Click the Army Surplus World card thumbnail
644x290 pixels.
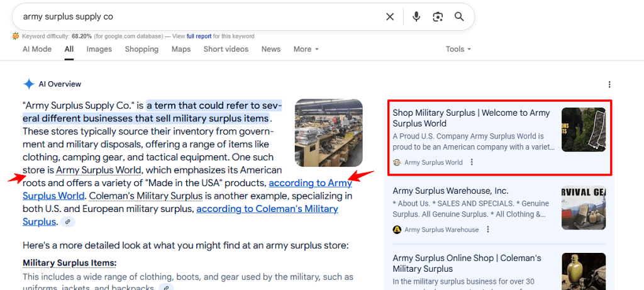(584, 130)
